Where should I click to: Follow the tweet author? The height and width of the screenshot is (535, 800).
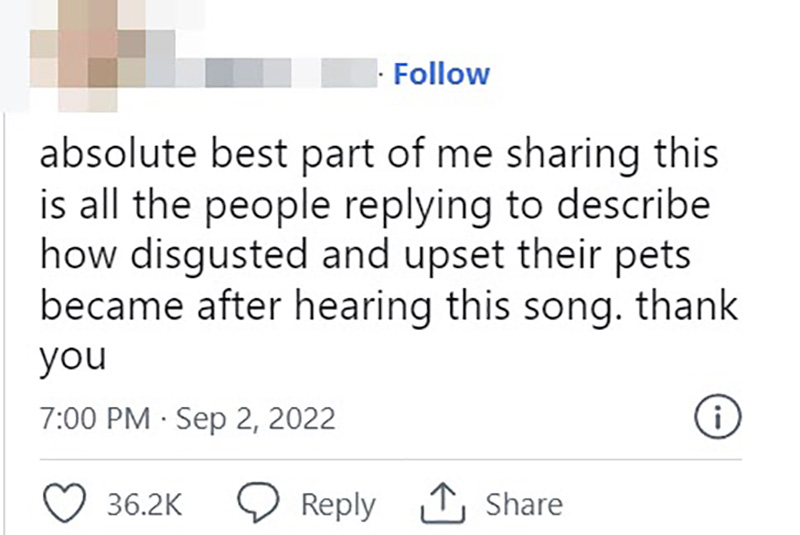click(442, 74)
